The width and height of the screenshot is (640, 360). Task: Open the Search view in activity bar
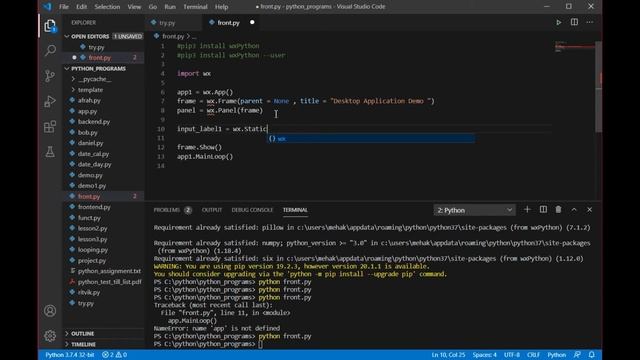(50, 50)
